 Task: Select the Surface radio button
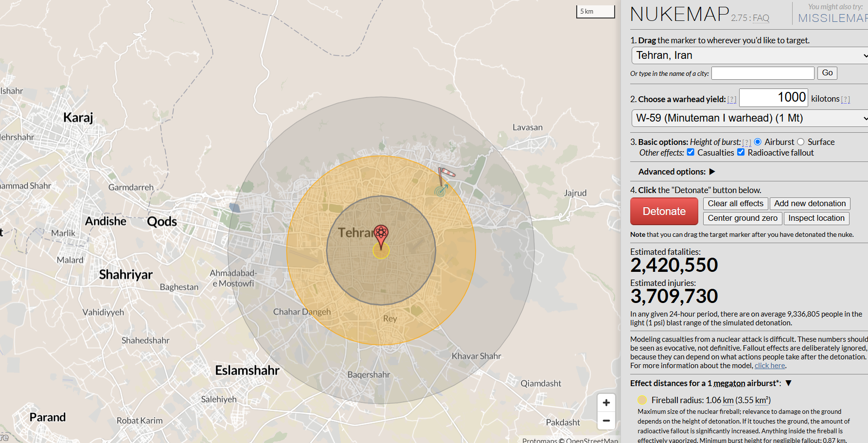coord(800,142)
